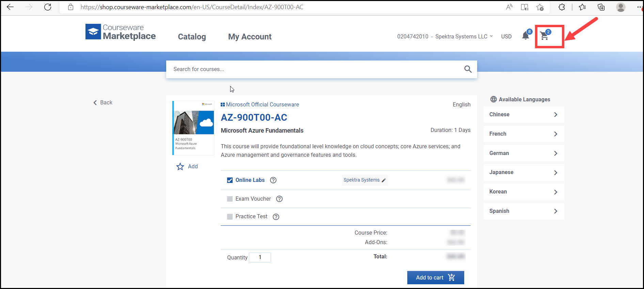The width and height of the screenshot is (644, 289).
Task: Open the favorites list icon
Action: (582, 7)
